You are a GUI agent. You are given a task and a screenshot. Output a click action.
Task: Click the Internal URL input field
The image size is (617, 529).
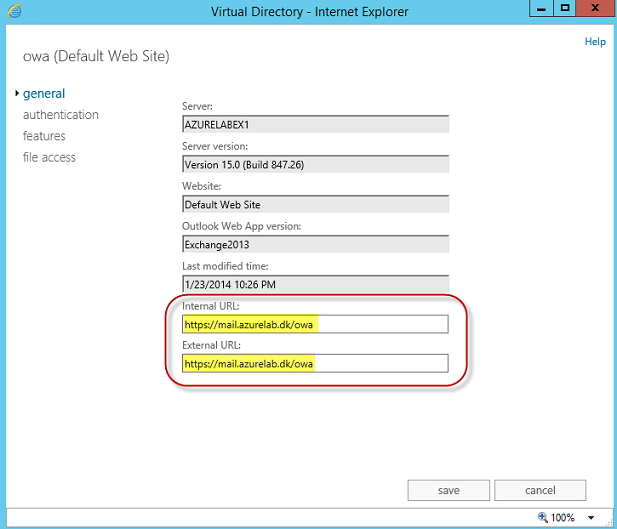point(315,324)
